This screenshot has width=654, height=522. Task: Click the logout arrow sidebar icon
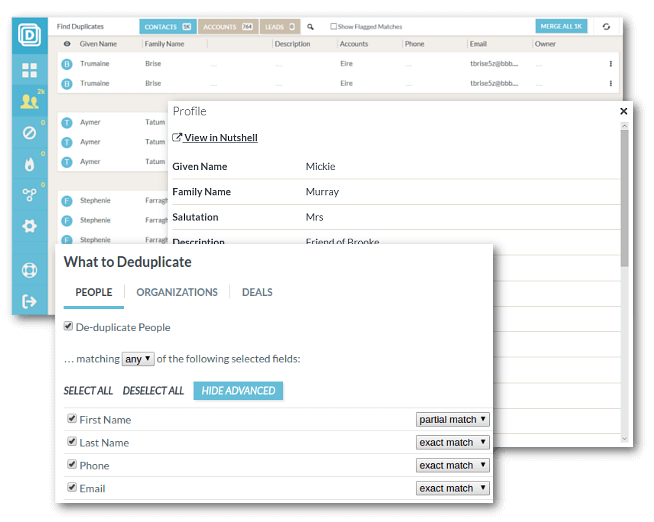29,301
